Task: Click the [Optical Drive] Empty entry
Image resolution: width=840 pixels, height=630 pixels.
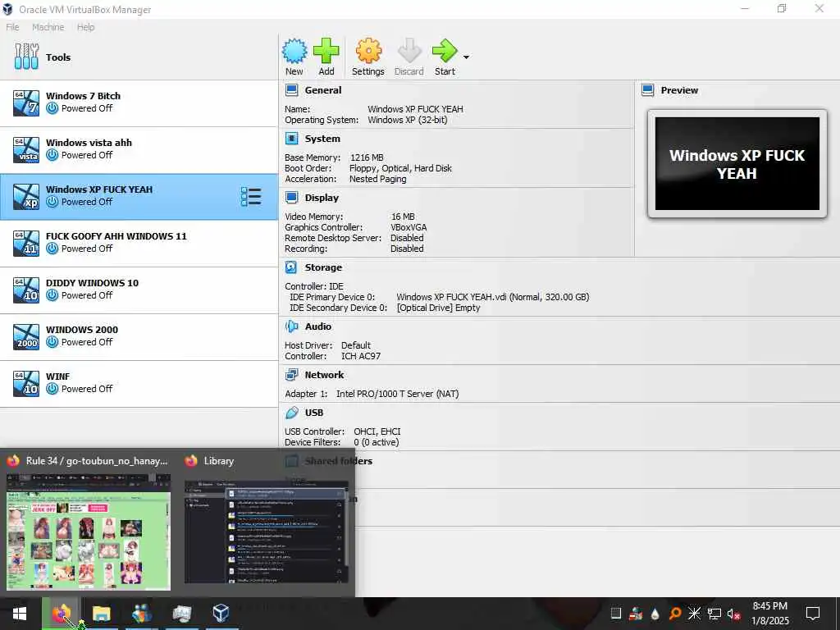Action: [438, 308]
